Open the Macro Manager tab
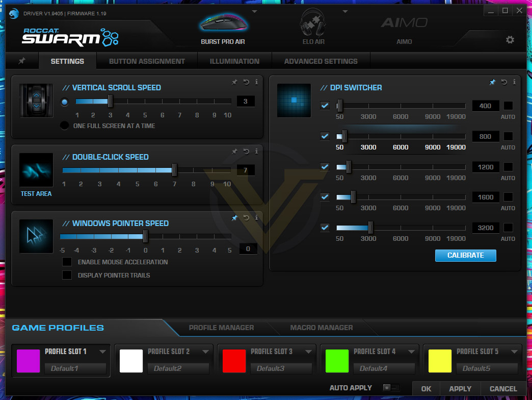This screenshot has width=532, height=400. tap(322, 328)
